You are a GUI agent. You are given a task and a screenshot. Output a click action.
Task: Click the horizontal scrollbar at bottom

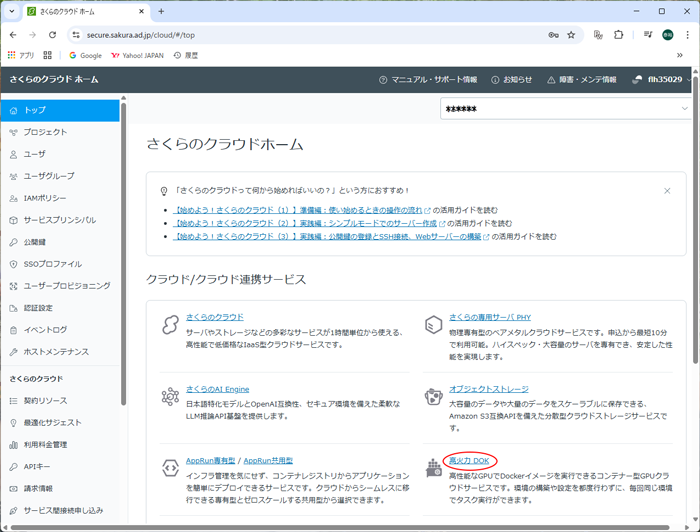tap(340, 528)
